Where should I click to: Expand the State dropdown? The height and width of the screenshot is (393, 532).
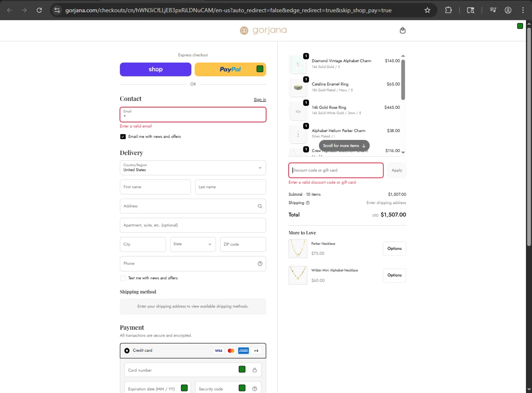coord(193,244)
